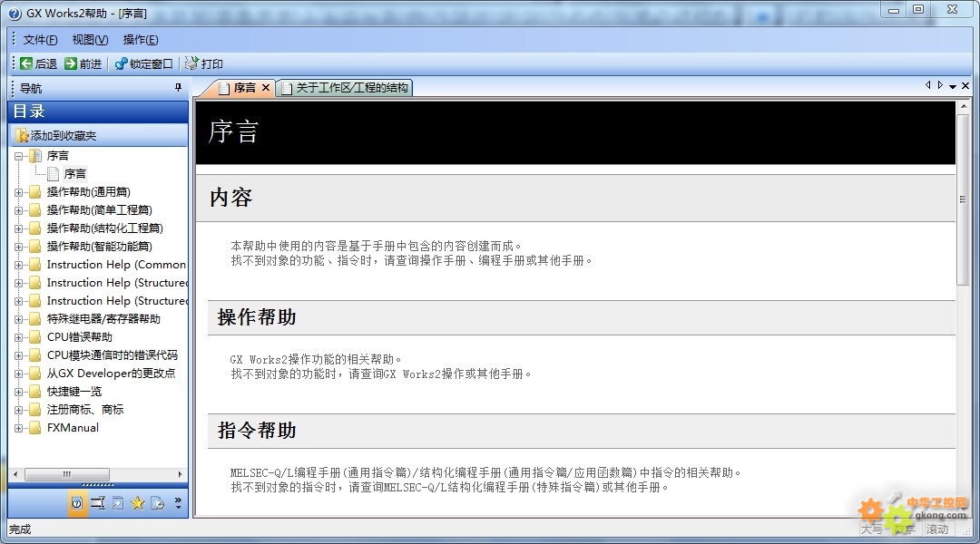980x544 pixels.
Task: Click the 指令帮助 section heading
Action: [257, 431]
